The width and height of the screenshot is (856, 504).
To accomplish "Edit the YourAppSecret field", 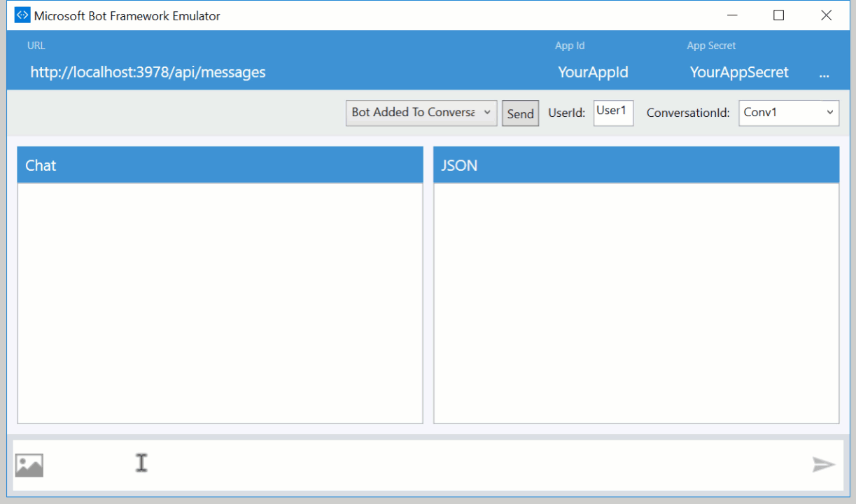I will [739, 72].
